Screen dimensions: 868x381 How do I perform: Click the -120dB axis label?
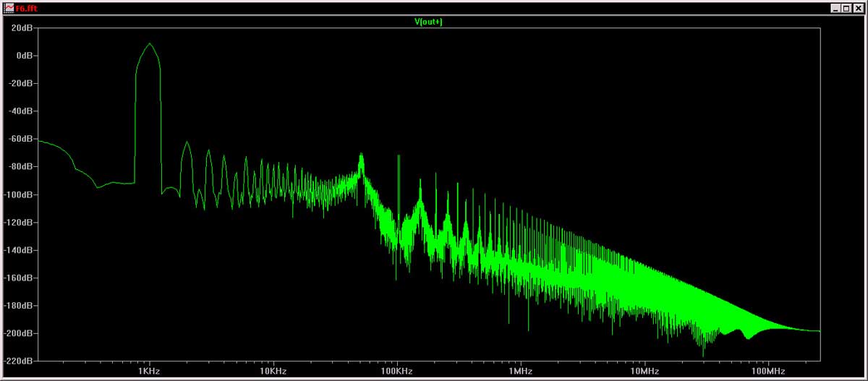19,223
